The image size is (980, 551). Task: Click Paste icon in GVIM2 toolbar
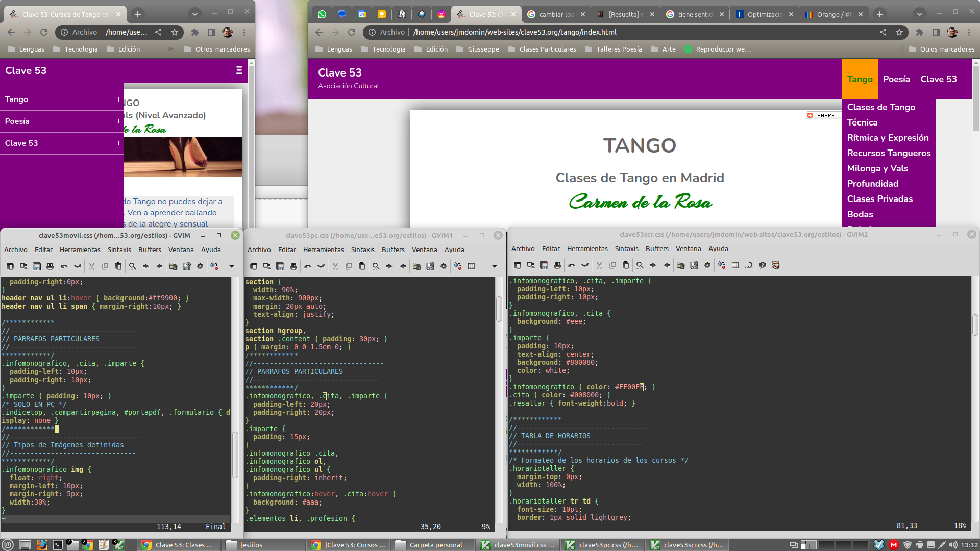pos(626,265)
